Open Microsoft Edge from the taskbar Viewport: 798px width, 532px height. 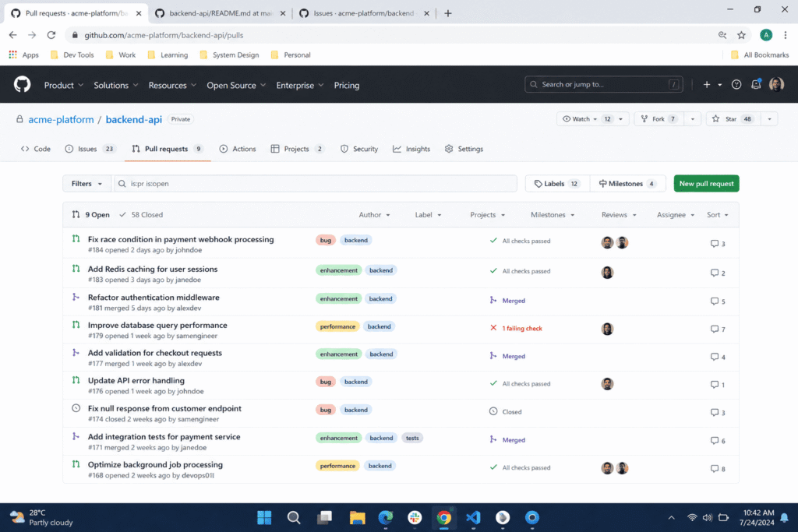386,518
